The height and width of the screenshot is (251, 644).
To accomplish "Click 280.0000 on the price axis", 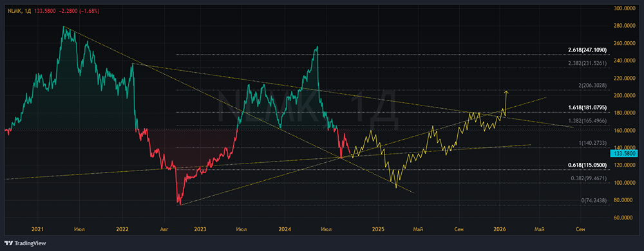I will (x=623, y=26).
